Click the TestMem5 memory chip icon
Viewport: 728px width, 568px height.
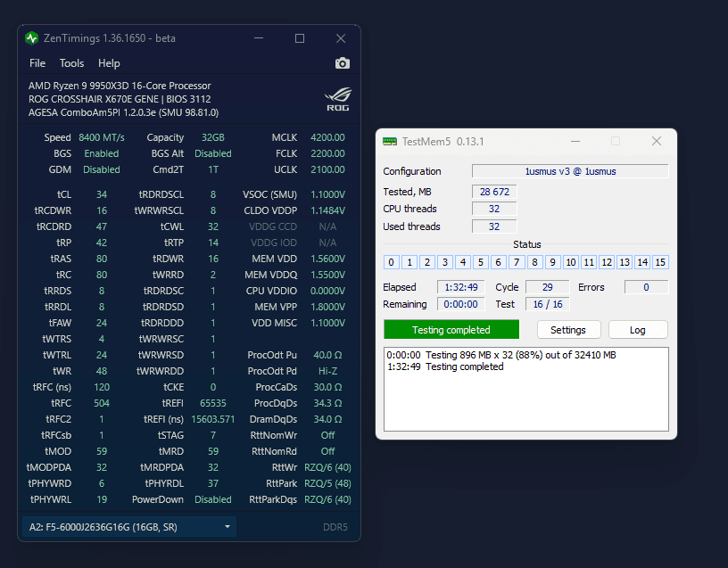coord(390,141)
